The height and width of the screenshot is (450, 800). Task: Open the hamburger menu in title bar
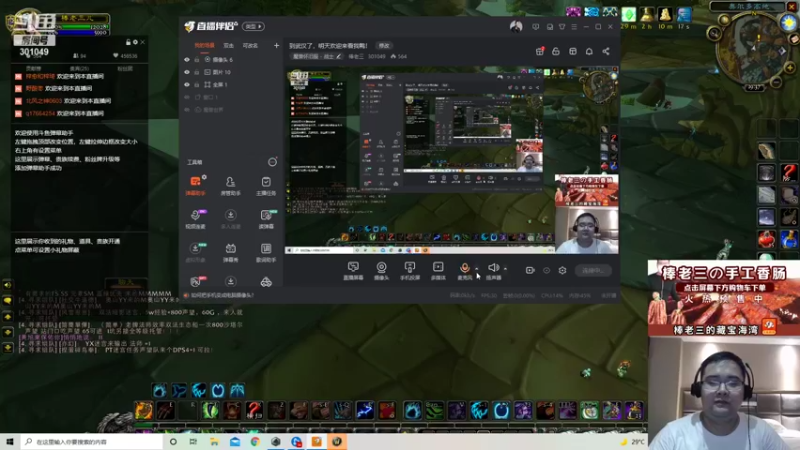point(574,27)
